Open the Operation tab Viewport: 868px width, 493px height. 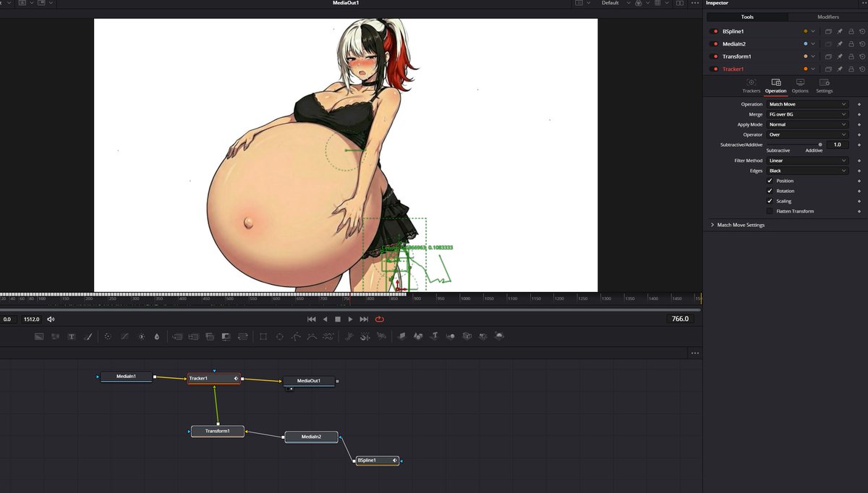pos(775,86)
